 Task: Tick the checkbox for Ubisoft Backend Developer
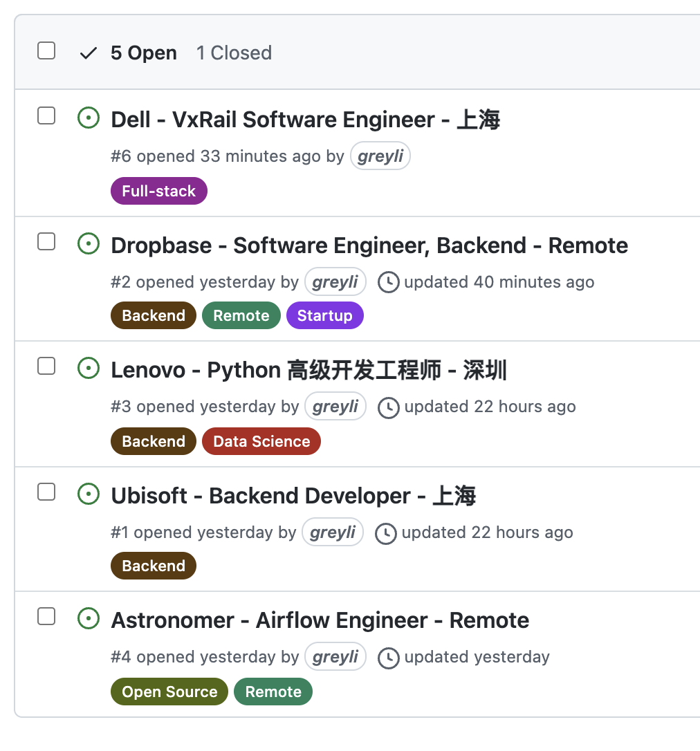click(x=46, y=492)
